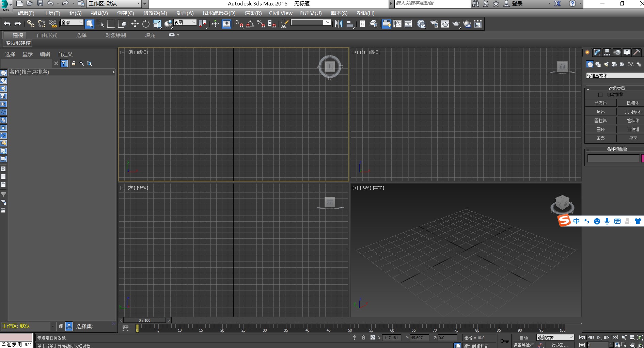Select the Rotate transform tool
644x348 pixels.
coord(146,24)
